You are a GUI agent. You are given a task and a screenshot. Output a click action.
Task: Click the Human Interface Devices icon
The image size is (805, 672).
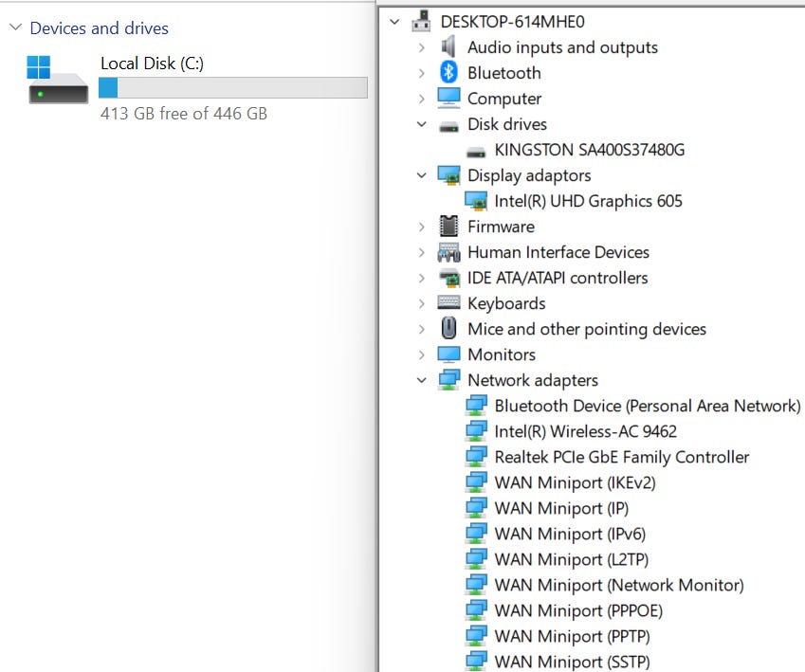click(x=448, y=252)
